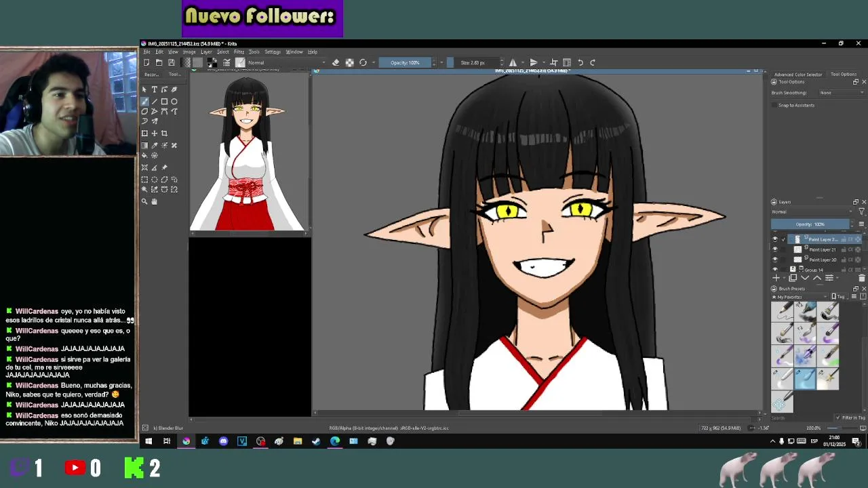Select the Color Sampler eyedropper tool
Viewport: 868px width, 488px height.
tap(154, 145)
